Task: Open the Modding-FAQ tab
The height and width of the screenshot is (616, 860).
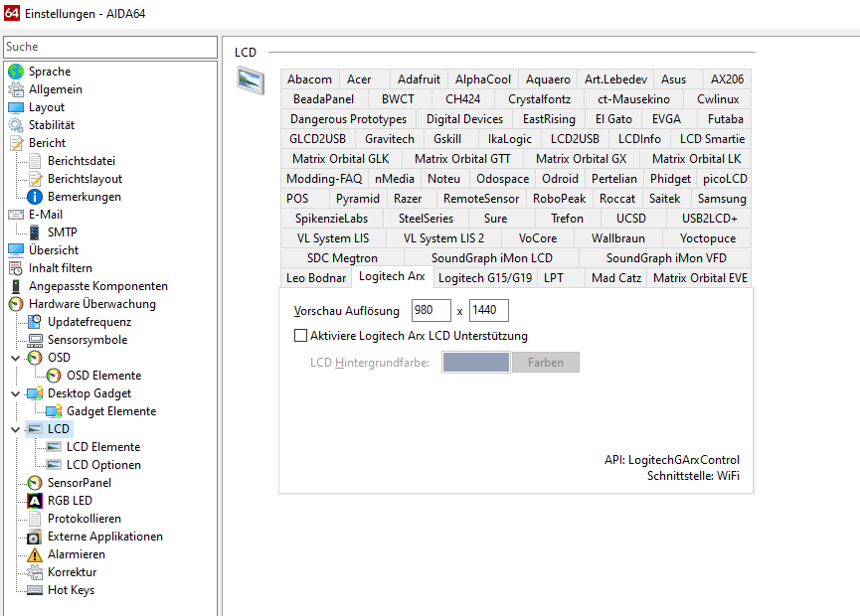Action: 324,179
